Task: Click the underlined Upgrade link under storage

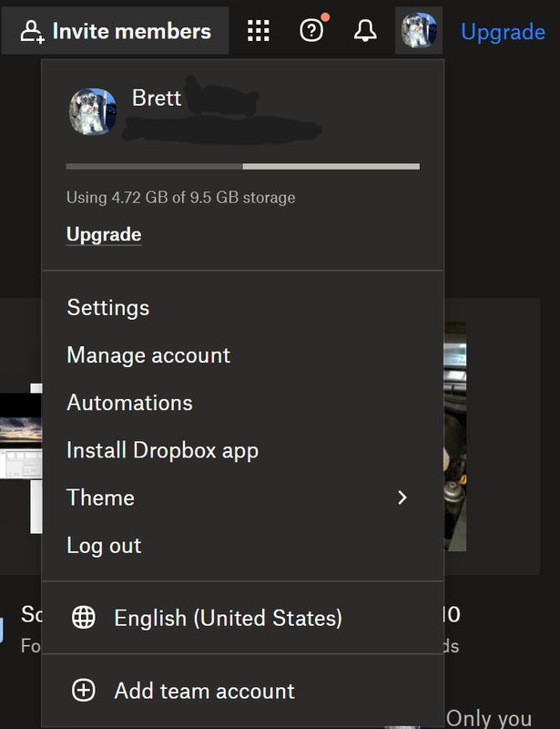Action: click(x=104, y=234)
